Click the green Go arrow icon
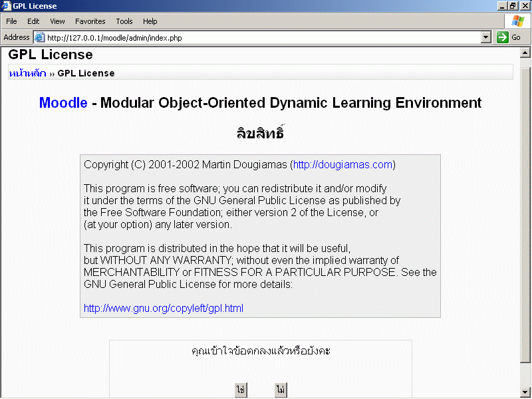532x399 pixels. tap(503, 38)
